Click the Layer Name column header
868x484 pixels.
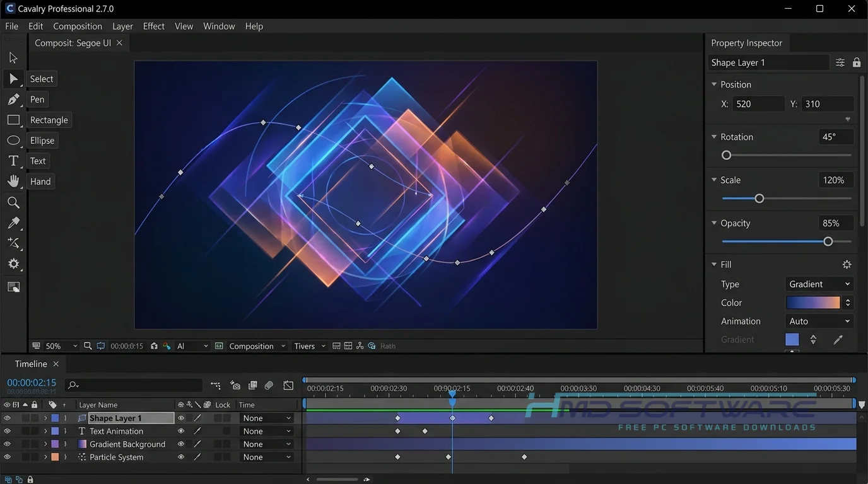[x=98, y=405]
